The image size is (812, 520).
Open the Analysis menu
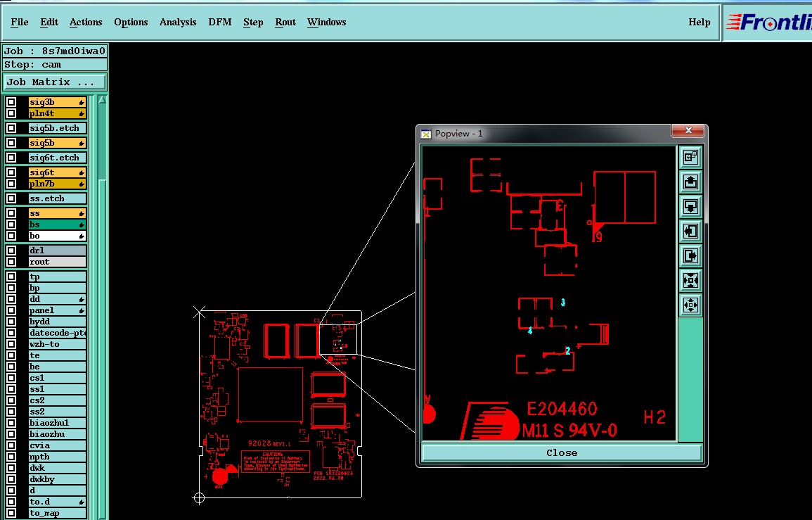coord(178,23)
